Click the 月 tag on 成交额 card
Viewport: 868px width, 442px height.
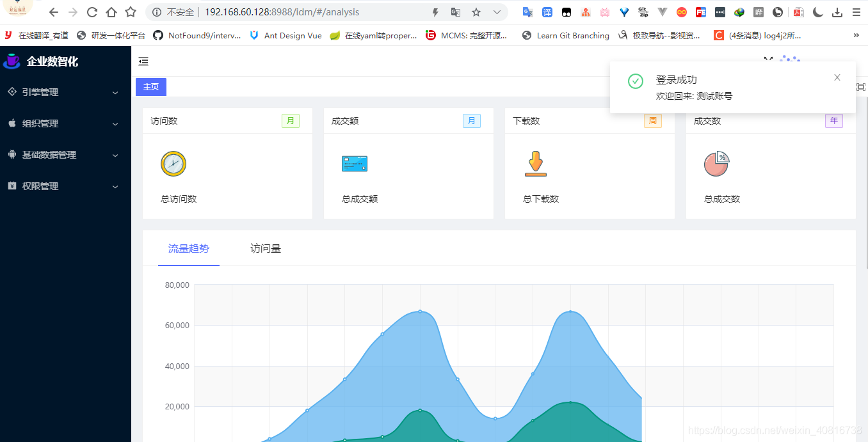point(472,121)
